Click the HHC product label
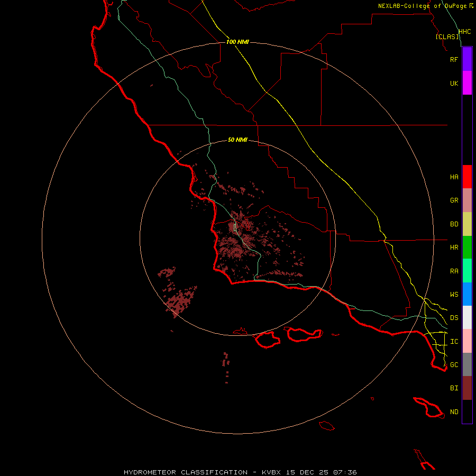Screen dimensions: 476x476 coord(464,32)
